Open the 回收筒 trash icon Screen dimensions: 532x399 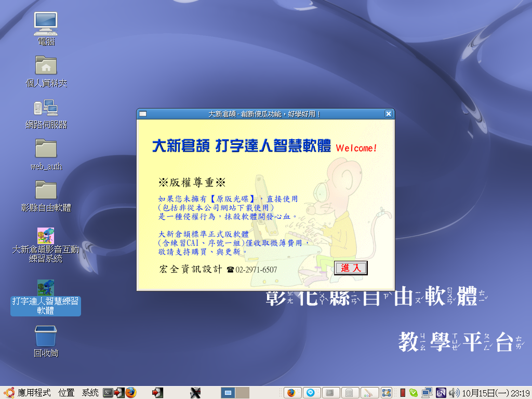pos(46,336)
